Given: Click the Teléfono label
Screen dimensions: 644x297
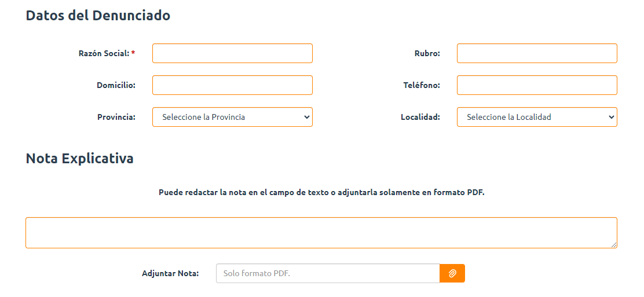Looking at the screenshot, I should coord(422,85).
